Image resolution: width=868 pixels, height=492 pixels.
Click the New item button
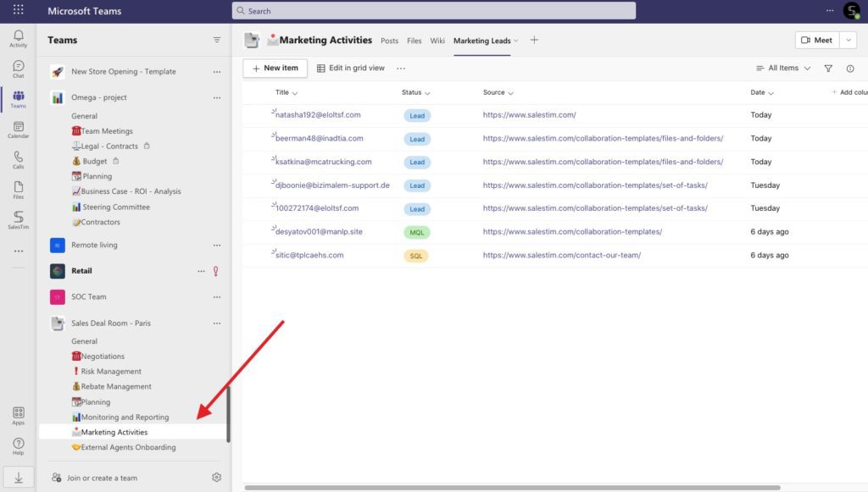click(275, 68)
